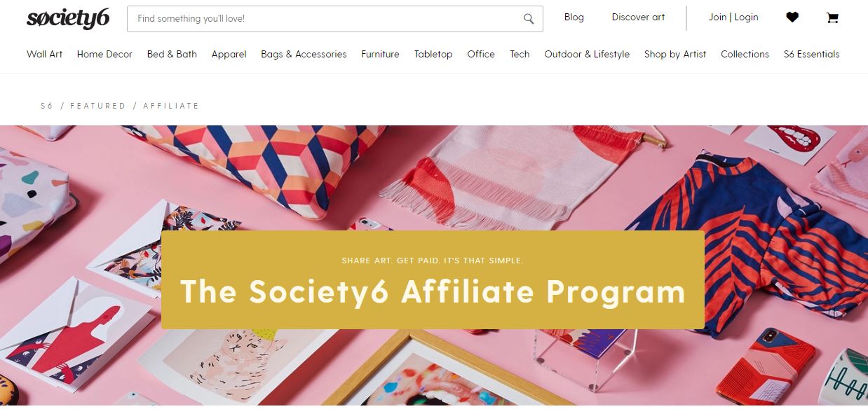Open the Tabletop menu

[x=433, y=54]
